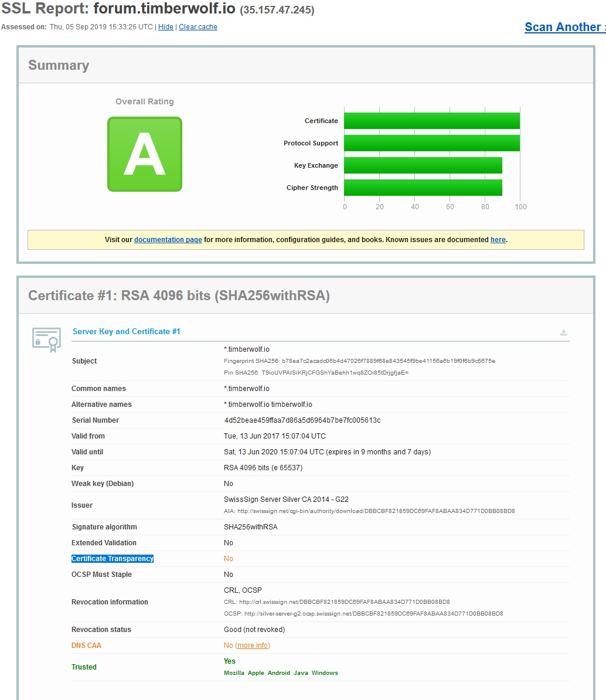Open the documentation page link

click(x=168, y=240)
